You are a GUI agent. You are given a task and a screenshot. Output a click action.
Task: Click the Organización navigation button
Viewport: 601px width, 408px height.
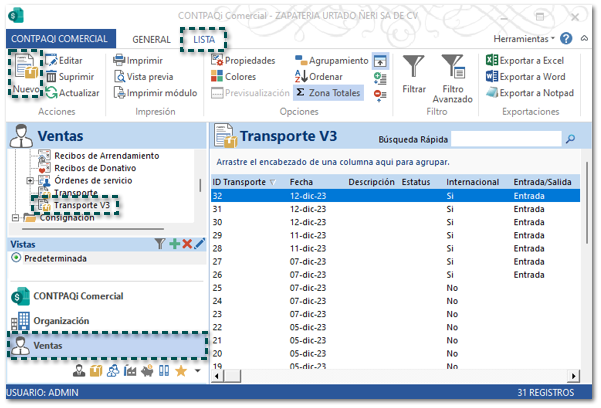(x=62, y=321)
